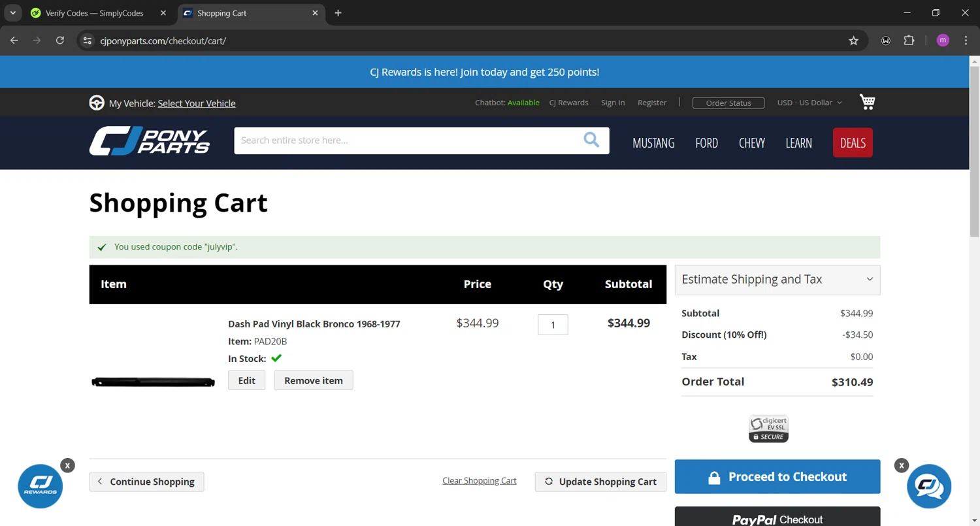Click PayPal Checkout button
Screen dimensions: 980x526
[777, 516]
